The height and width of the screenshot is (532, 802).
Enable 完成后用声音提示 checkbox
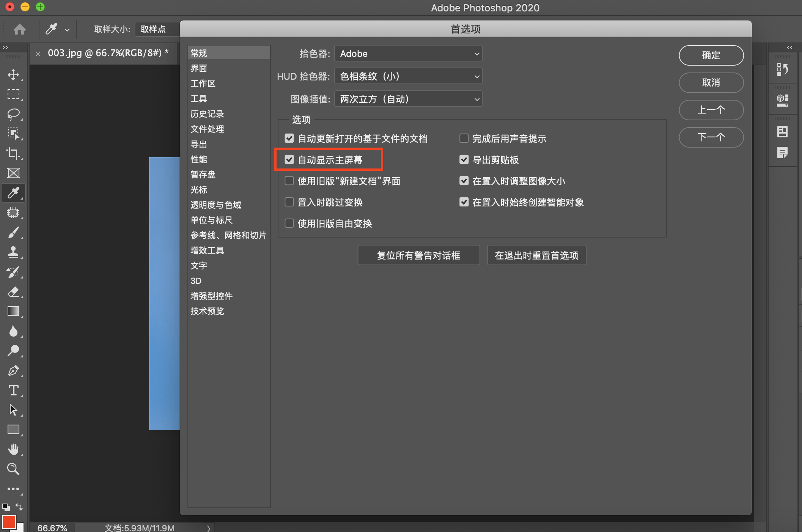464,138
